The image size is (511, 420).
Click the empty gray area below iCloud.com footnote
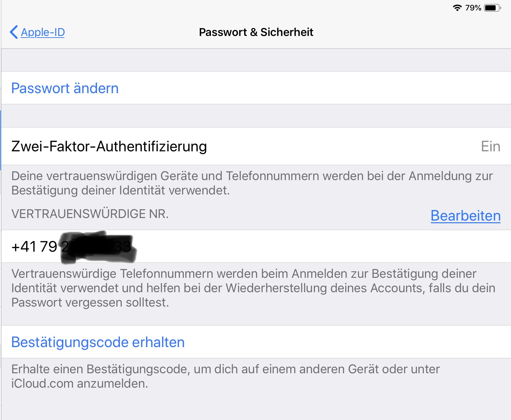coord(256,405)
